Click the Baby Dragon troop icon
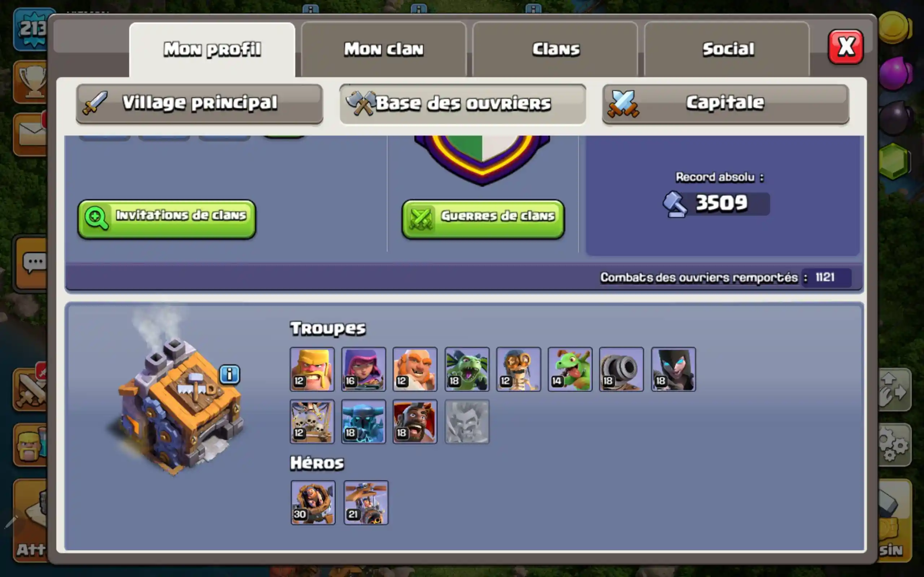The width and height of the screenshot is (924, 577). coord(570,369)
